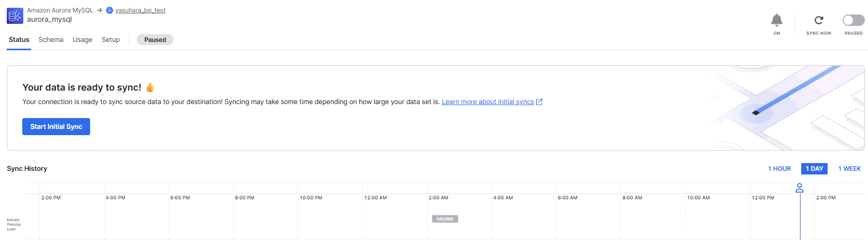Click the Load row label in the timeline
The width and height of the screenshot is (868, 248).
pyautogui.click(x=11, y=229)
